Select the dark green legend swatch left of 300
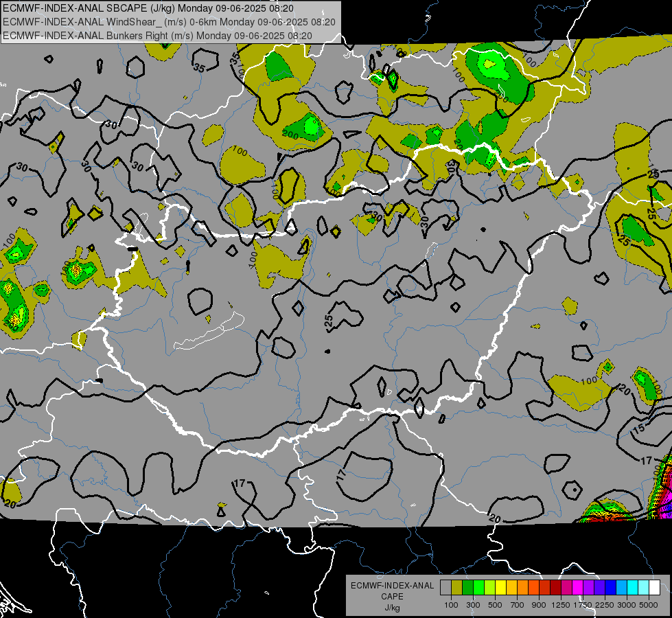Image resolution: width=672 pixels, height=618 pixels. point(467,587)
